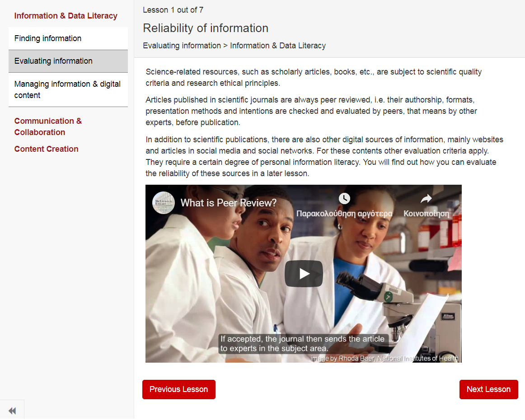The width and height of the screenshot is (525, 420).
Task: Select Finding information in sidebar
Action: 48,38
